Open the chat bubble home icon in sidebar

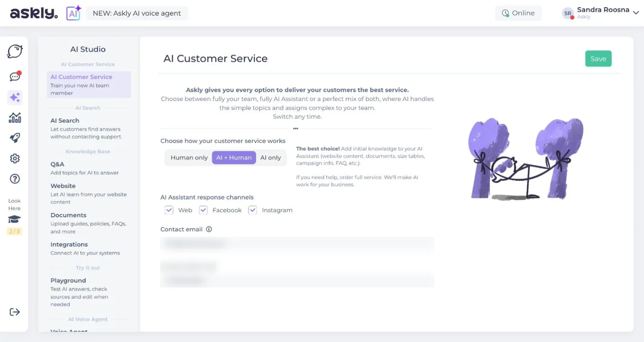pyautogui.click(x=15, y=52)
